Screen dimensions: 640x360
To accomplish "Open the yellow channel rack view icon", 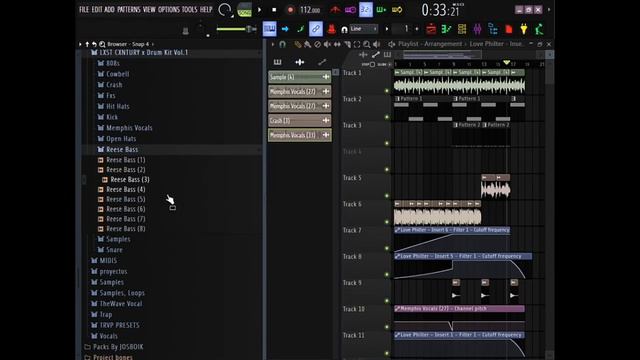I will click(462, 29).
